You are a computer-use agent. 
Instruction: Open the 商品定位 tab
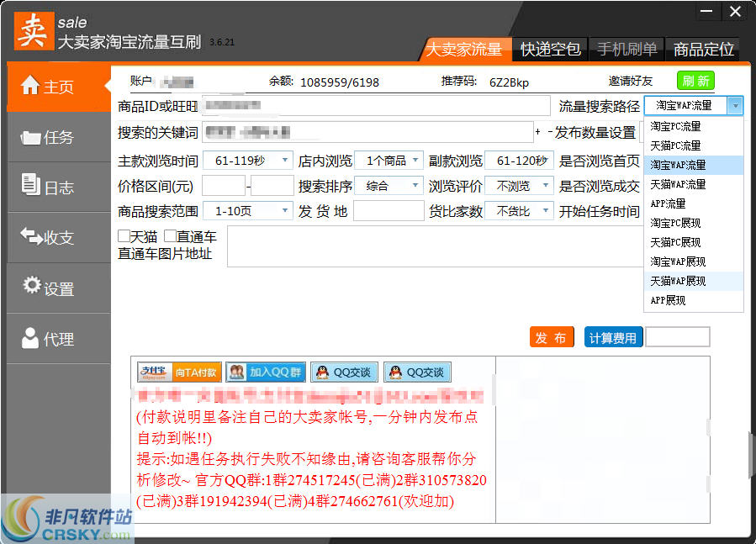pos(704,49)
